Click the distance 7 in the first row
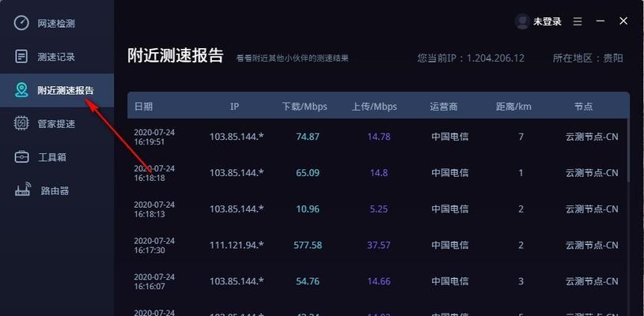Viewport: 644px width, 316px height. pyautogui.click(x=521, y=137)
